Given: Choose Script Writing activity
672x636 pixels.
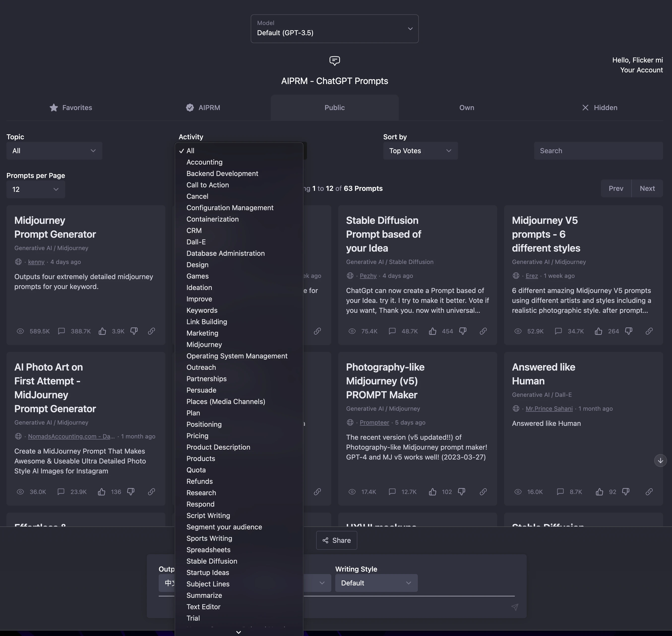Looking at the screenshot, I should tap(239, 516).
